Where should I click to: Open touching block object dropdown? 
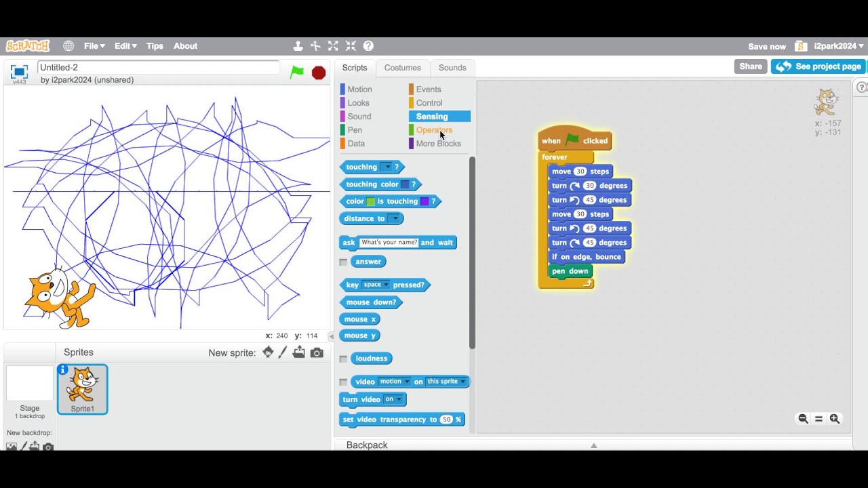(x=387, y=167)
